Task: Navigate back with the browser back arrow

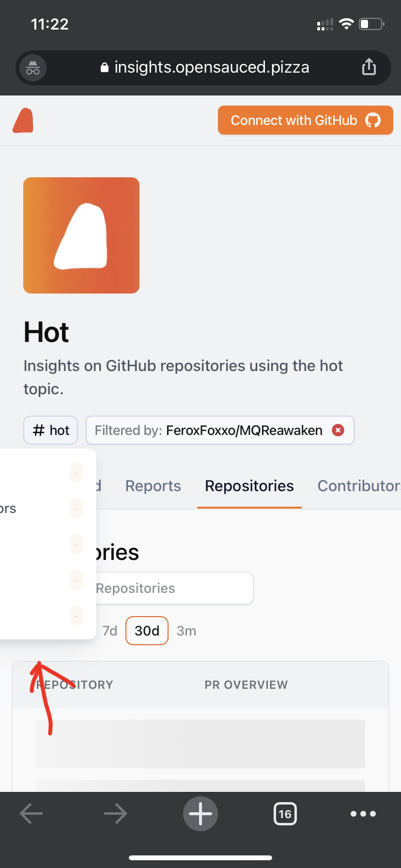Action: tap(31, 814)
